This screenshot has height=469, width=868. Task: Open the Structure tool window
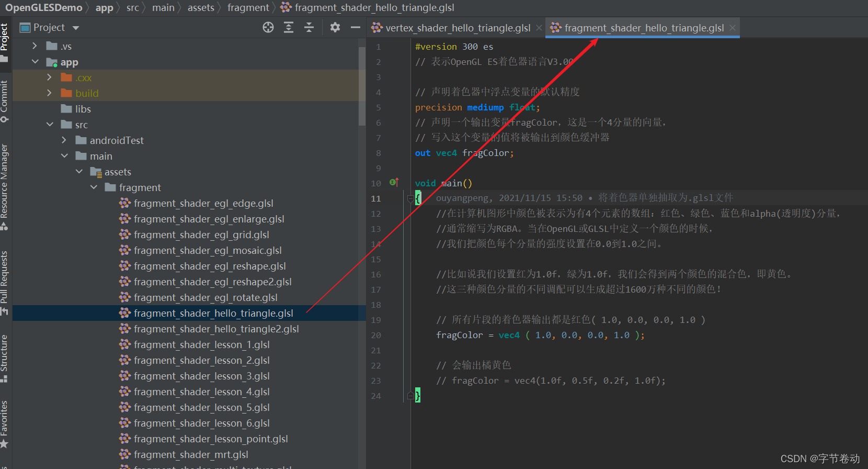tap(5, 359)
